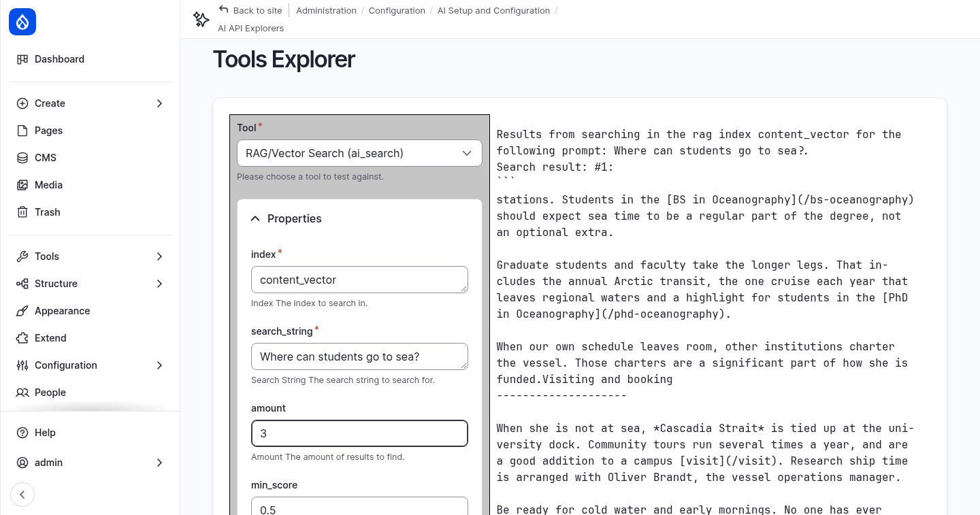
Task: Expand the Create submenu chevron
Action: coord(159,103)
